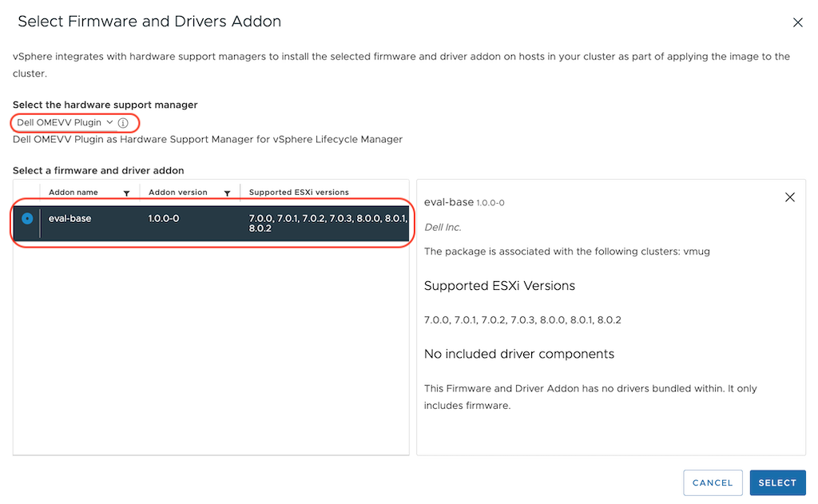Click the ESXi versions list in the details panel
Screen dimensions: 818x504
tap(522, 320)
